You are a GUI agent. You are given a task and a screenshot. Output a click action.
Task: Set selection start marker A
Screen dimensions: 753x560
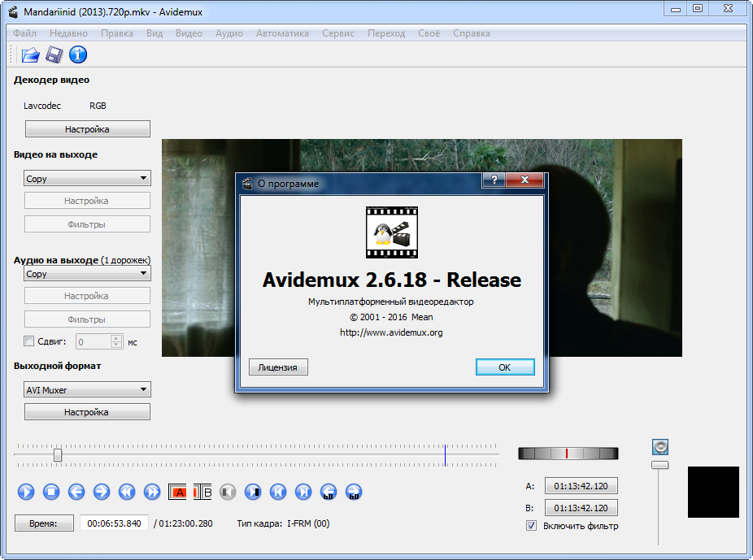pos(177,492)
